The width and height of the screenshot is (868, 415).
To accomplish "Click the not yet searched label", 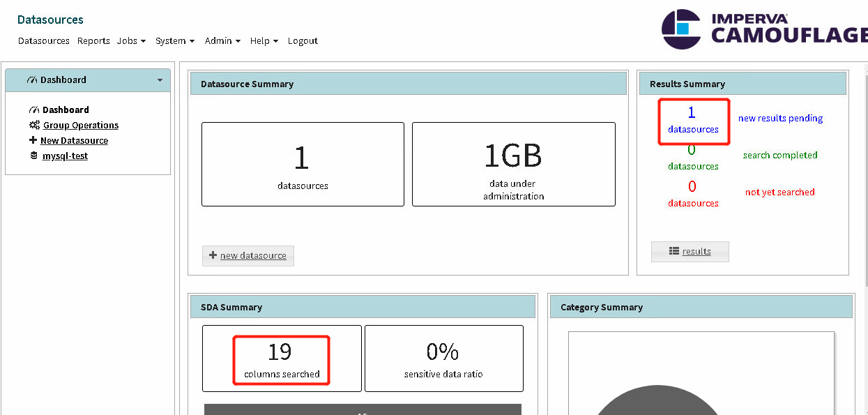I will click(779, 192).
